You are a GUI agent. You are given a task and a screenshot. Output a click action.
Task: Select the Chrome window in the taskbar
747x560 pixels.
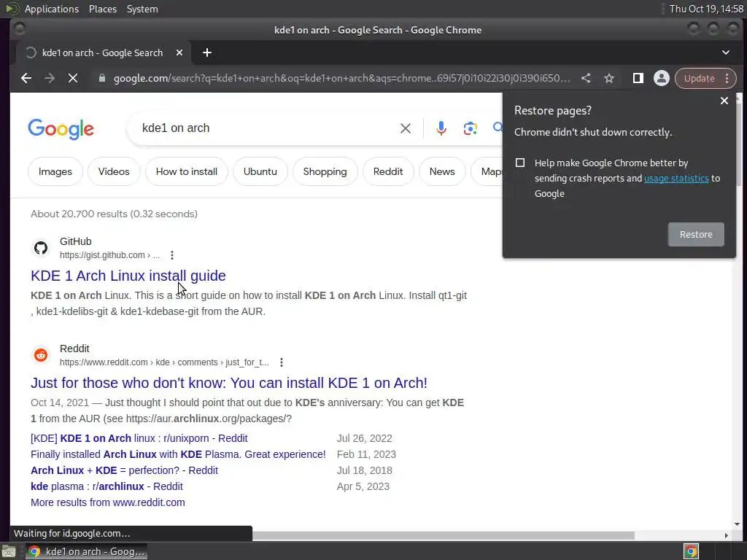click(x=86, y=551)
